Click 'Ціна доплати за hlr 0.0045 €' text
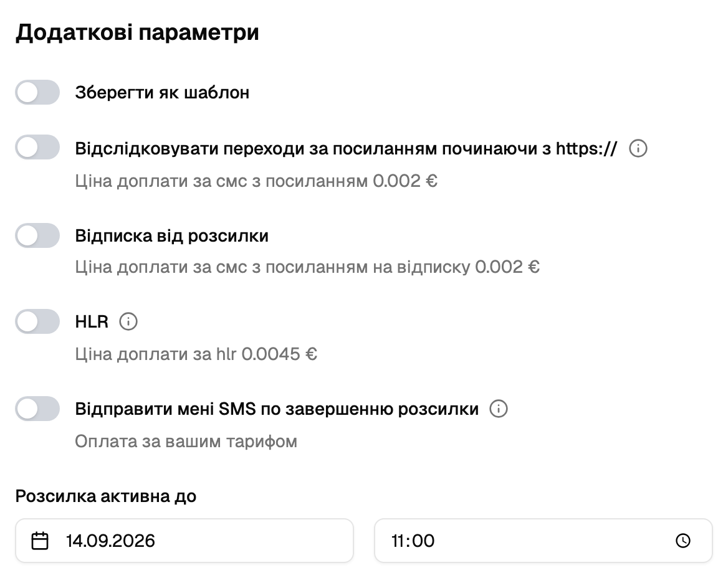Screen dimensions: 728x578 pyautogui.click(x=196, y=354)
